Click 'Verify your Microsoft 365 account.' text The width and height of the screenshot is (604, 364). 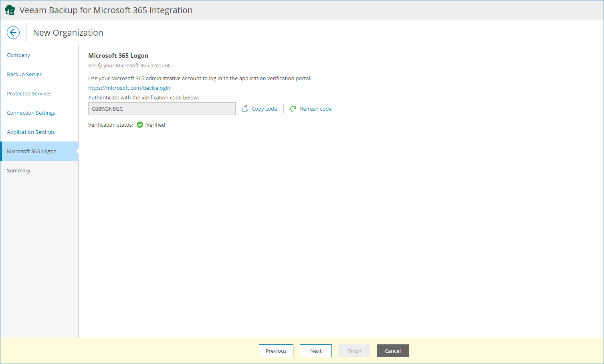click(x=129, y=65)
